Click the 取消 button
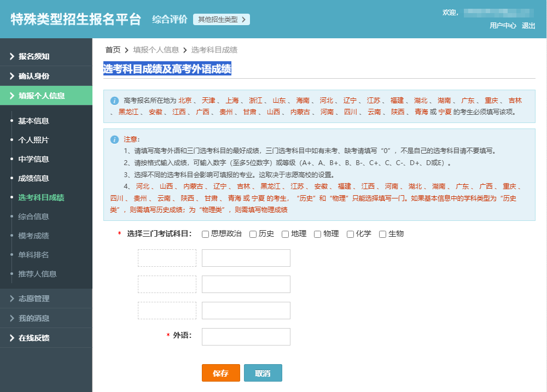The image size is (547, 392). click(263, 373)
